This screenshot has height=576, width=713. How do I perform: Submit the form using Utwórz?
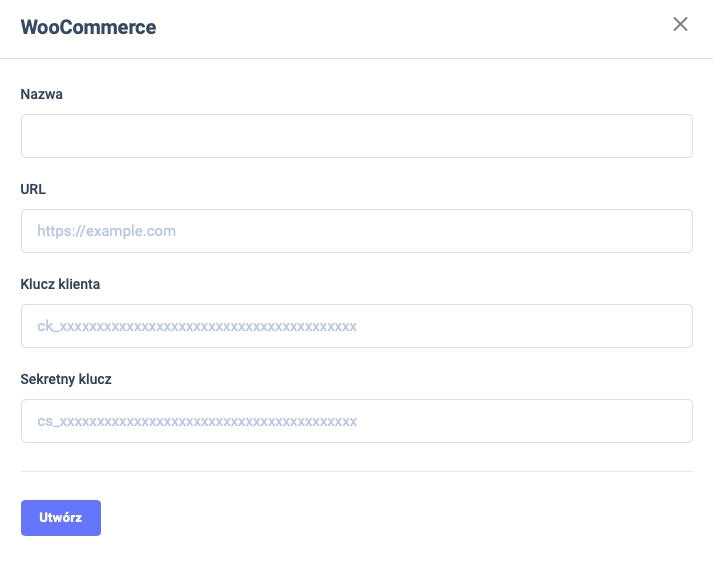pos(61,518)
